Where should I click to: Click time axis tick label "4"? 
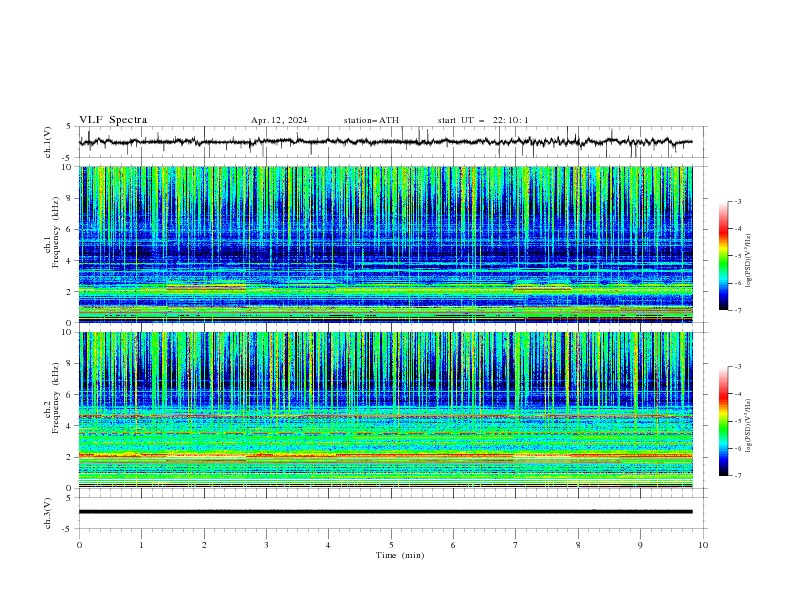coord(328,545)
